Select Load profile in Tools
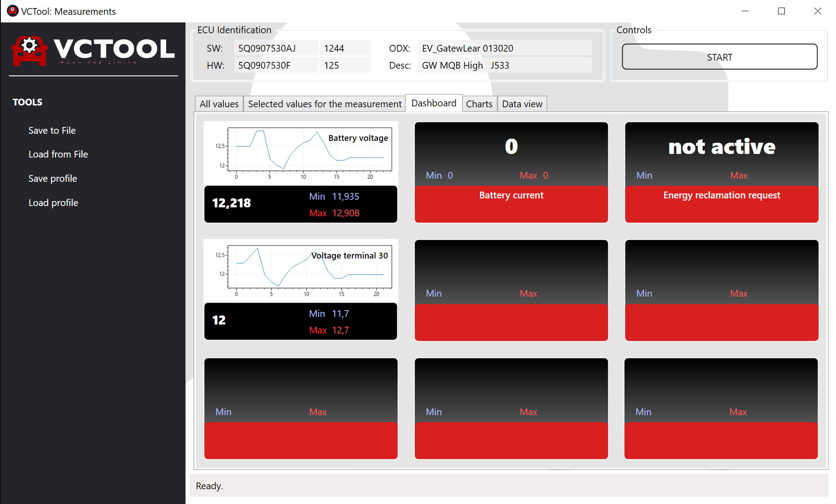Image resolution: width=836 pixels, height=504 pixels. tap(53, 203)
